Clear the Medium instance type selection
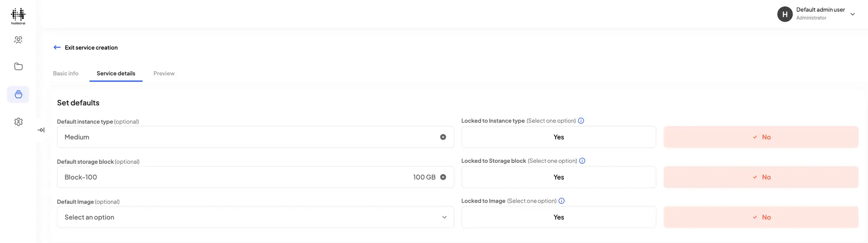 coord(443,137)
